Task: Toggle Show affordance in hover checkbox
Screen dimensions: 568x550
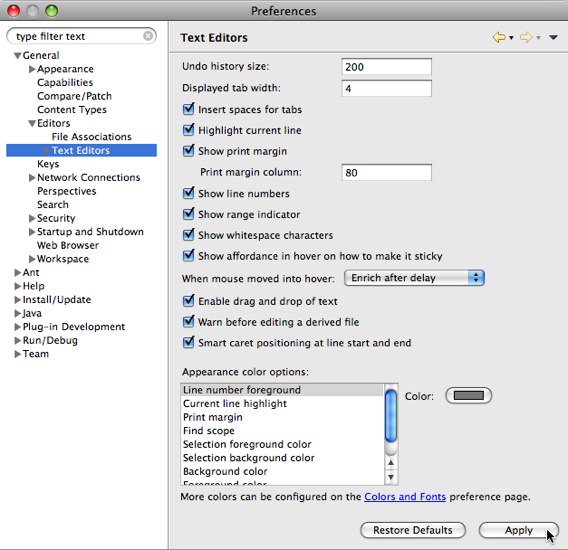Action: pos(188,255)
